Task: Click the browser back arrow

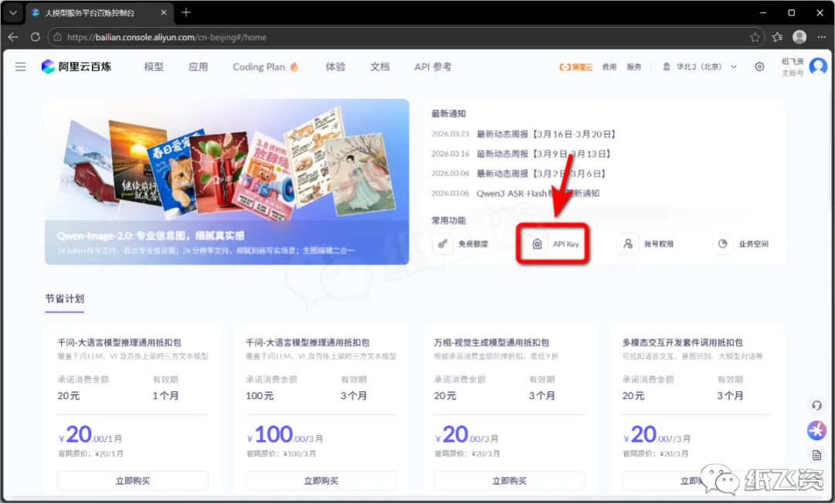Action: [x=13, y=37]
